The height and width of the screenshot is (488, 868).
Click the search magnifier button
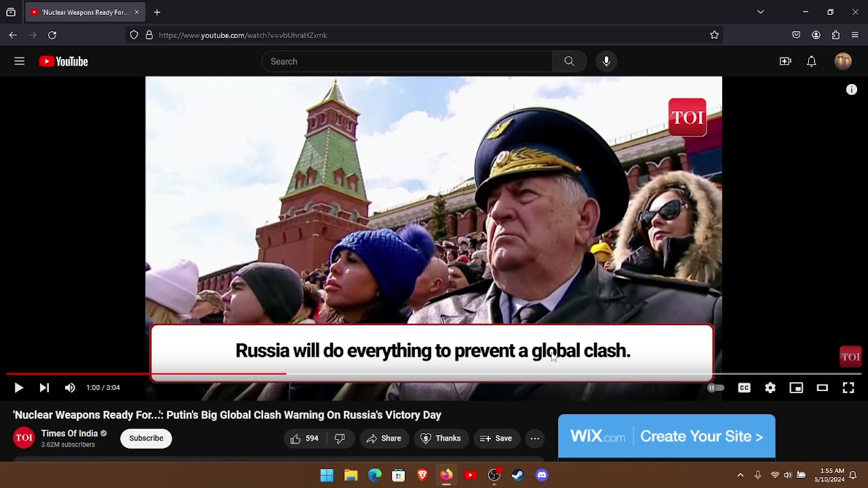(569, 62)
